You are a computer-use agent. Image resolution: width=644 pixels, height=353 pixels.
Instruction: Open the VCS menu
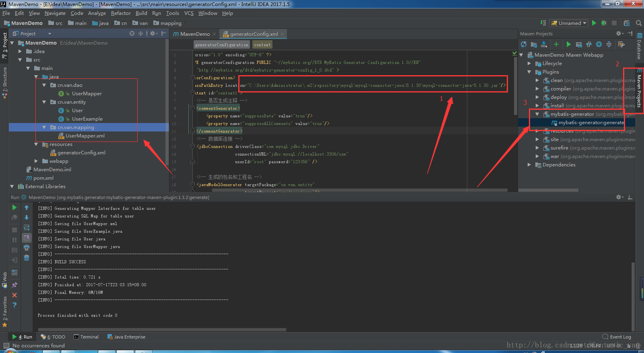point(189,13)
